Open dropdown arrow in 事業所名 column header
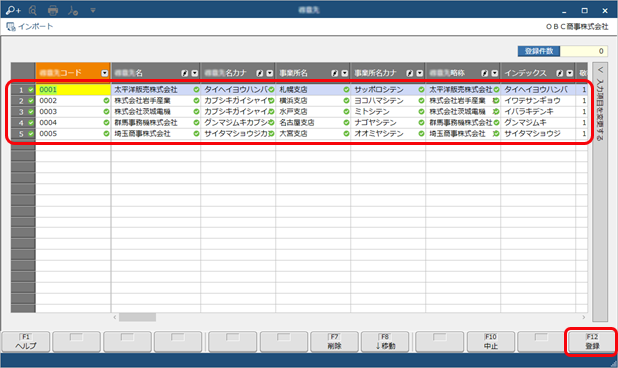This screenshot has height=368, width=618. coord(345,73)
